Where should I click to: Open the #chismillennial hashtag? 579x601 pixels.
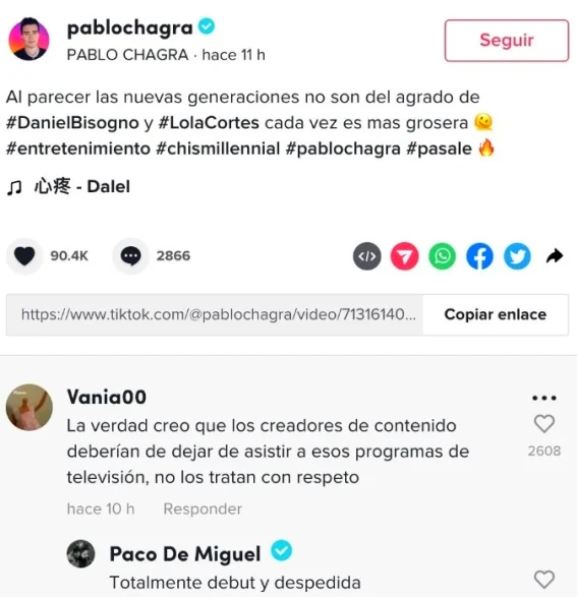click(218, 149)
